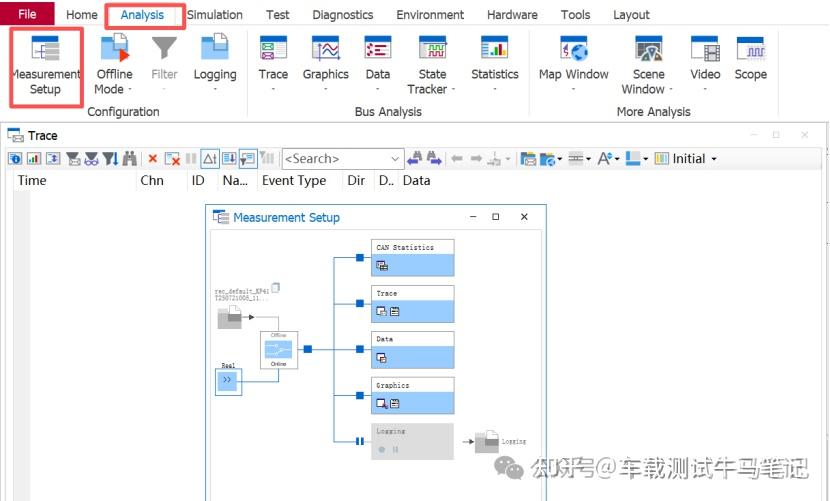The height and width of the screenshot is (501, 830).
Task: Select the offline source file icon block
Action: (x=230, y=319)
